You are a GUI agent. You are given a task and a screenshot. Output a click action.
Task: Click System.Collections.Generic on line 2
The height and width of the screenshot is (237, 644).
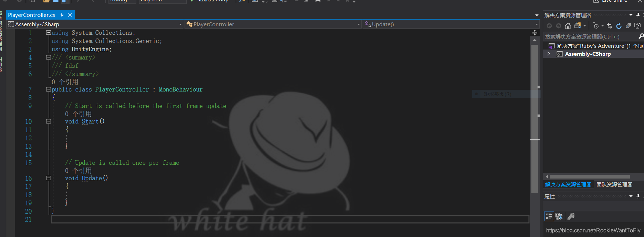[x=115, y=41]
